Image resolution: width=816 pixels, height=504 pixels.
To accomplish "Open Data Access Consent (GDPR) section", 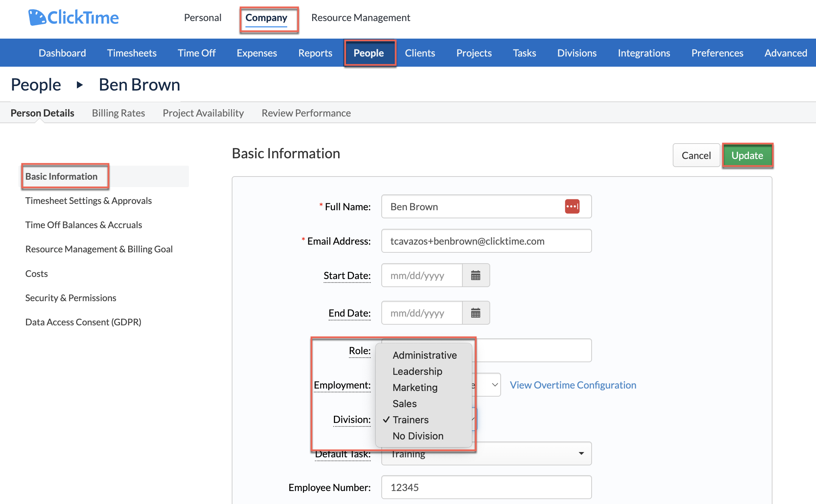I will click(x=83, y=322).
